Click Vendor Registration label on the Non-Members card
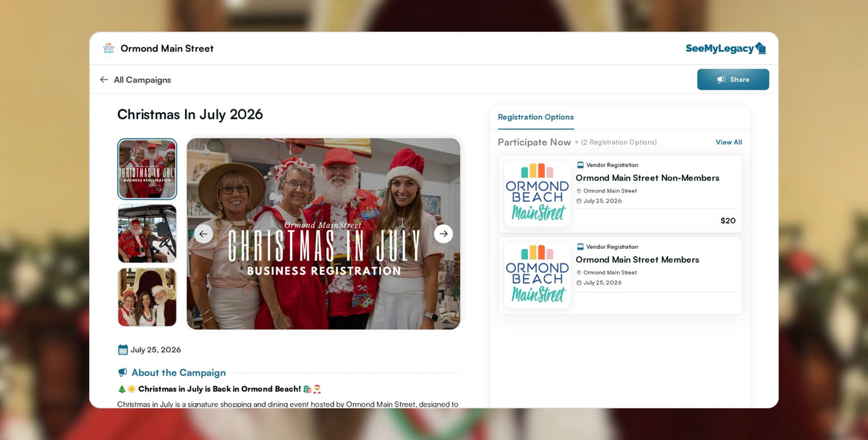The height and width of the screenshot is (440, 868). coord(612,165)
